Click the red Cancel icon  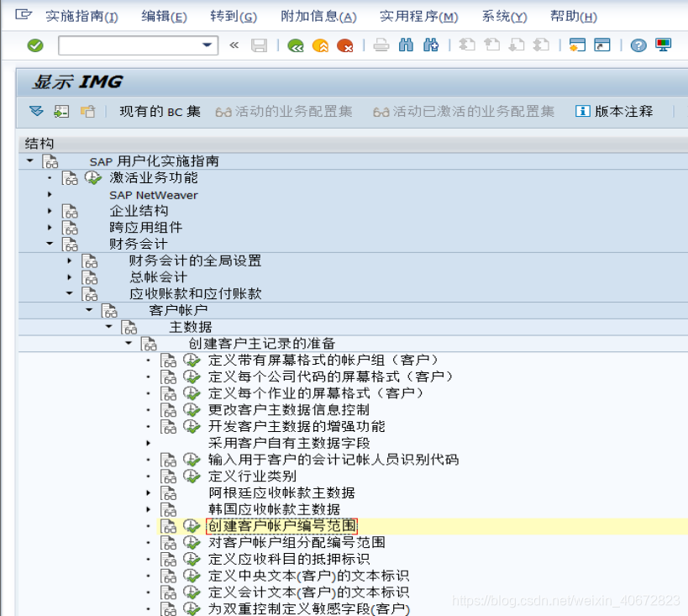(345, 45)
